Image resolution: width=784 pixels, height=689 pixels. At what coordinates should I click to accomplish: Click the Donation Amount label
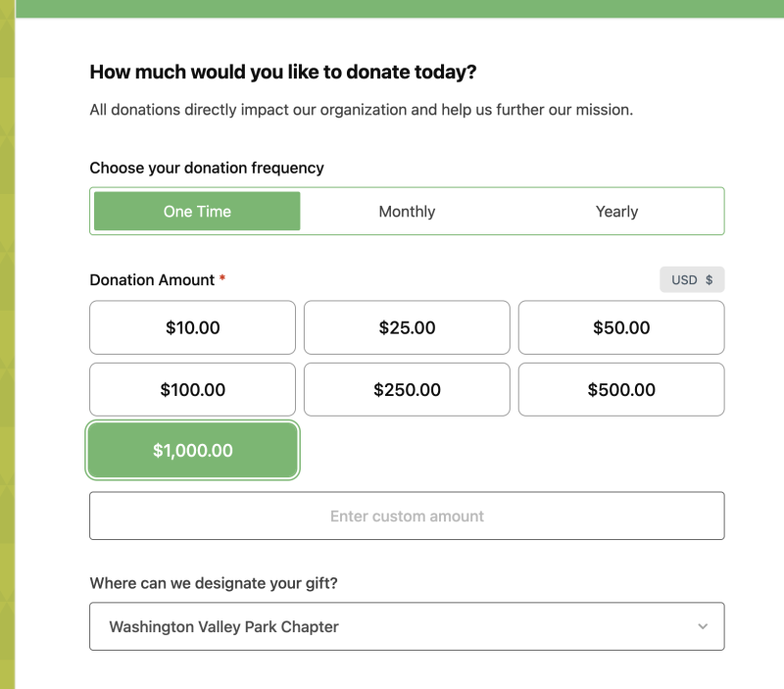152,279
